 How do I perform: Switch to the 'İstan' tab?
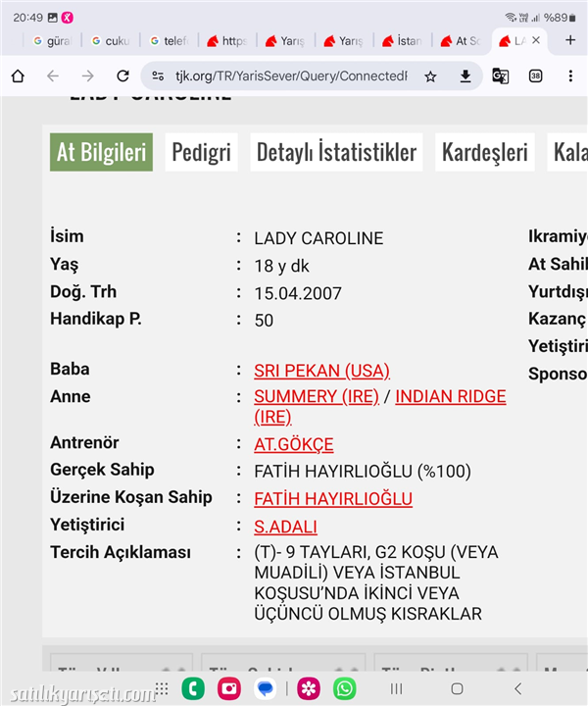(x=402, y=41)
